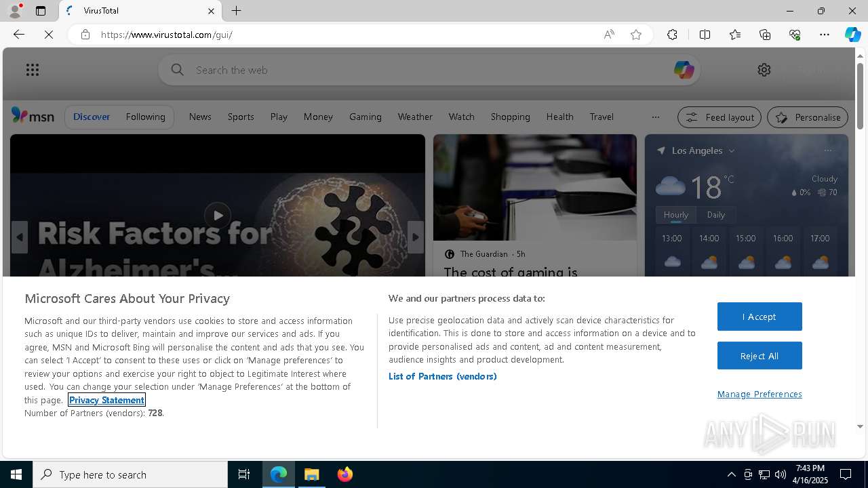Switch weather to Hourly view
This screenshot has height=488, width=868.
[676, 214]
